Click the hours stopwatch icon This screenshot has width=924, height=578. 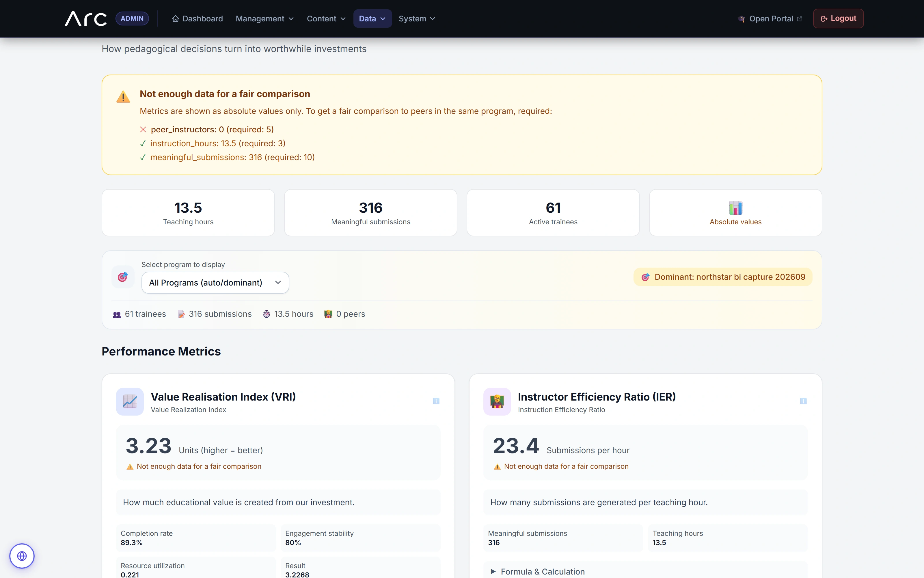(267, 314)
